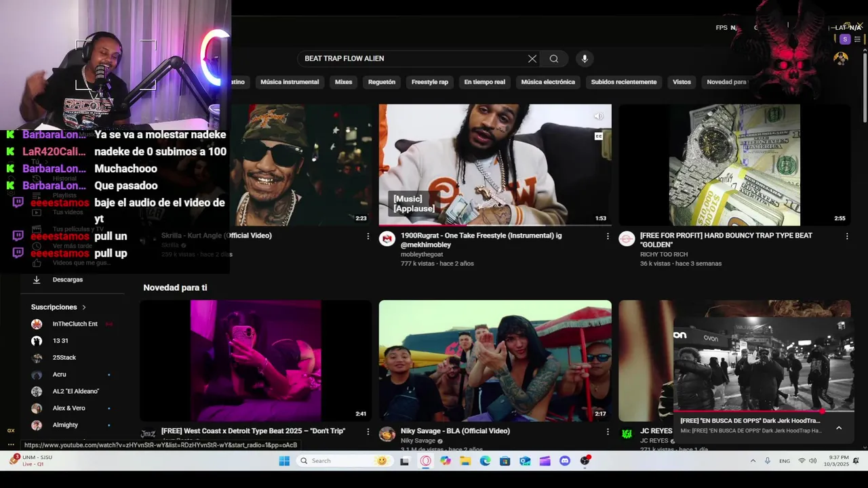Open options menu for Skrilla Kurt Angle video
868x488 pixels.
(x=368, y=236)
